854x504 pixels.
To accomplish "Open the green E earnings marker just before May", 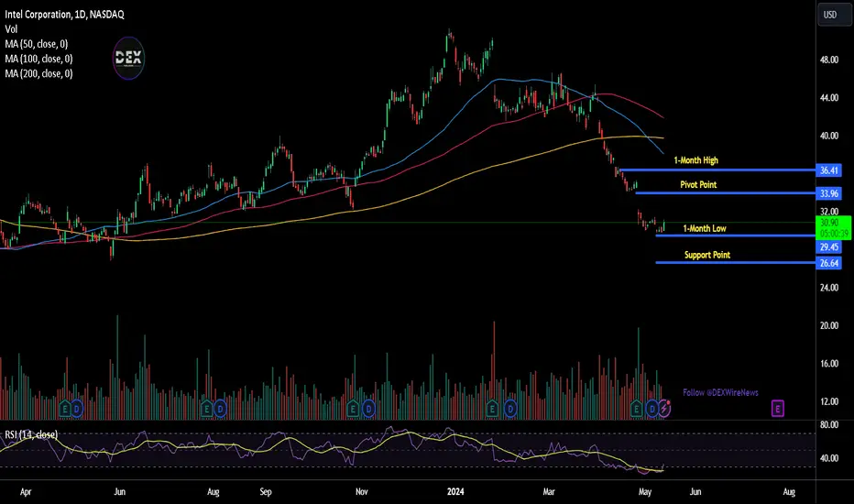I will 636,408.
